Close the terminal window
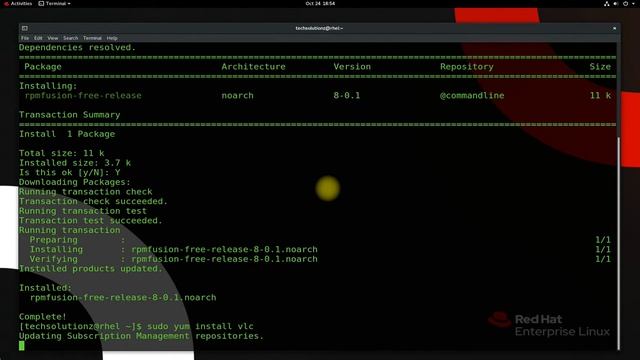This screenshot has width=640, height=360. 614,28
